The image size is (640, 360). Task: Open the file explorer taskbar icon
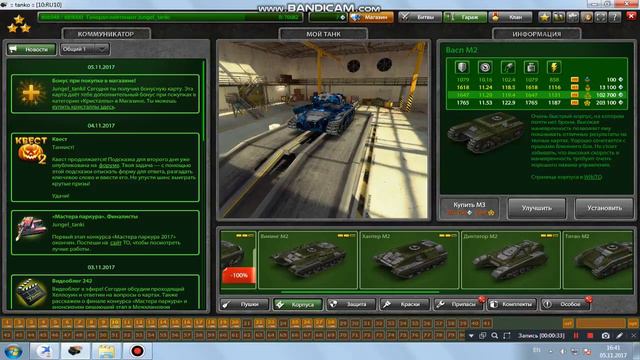pyautogui.click(x=106, y=351)
